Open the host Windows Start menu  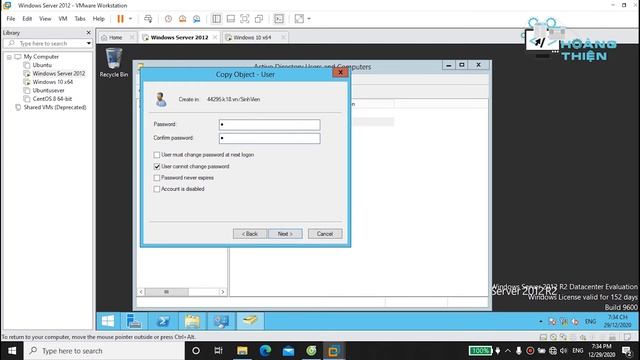pyautogui.click(x=12, y=351)
